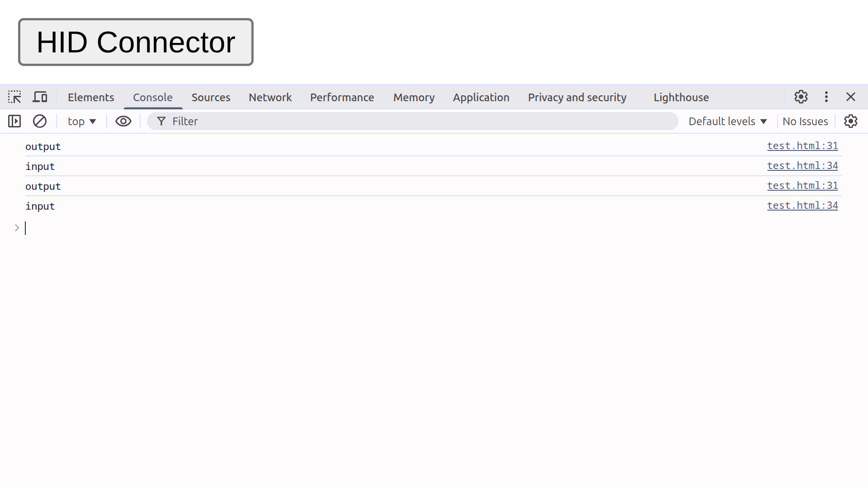
Task: Toggle the device toolbar icon
Action: tap(40, 97)
